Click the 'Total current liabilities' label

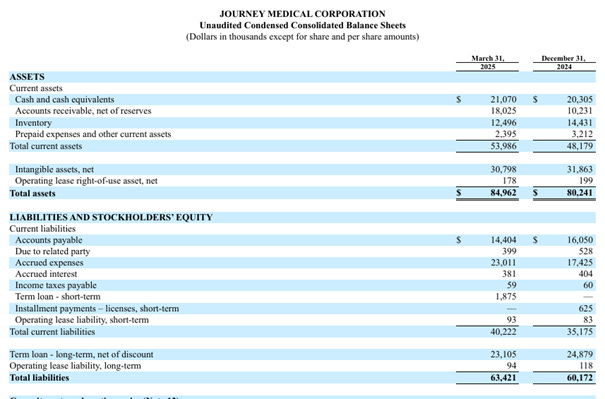tap(52, 332)
